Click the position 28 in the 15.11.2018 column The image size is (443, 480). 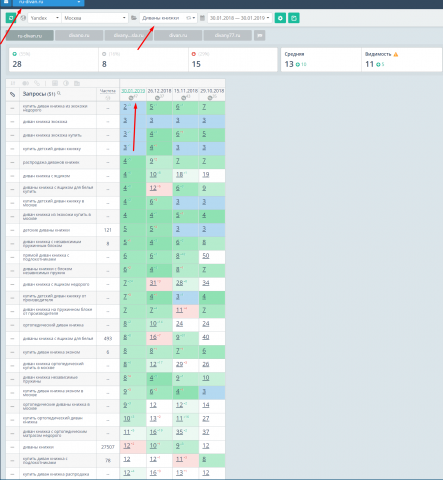[179, 283]
